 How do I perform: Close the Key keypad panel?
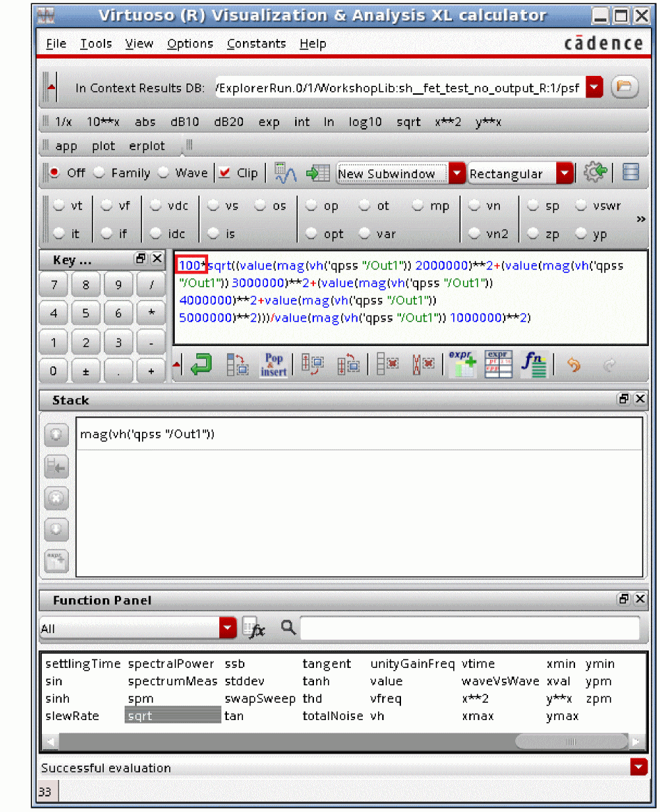[x=157, y=258]
